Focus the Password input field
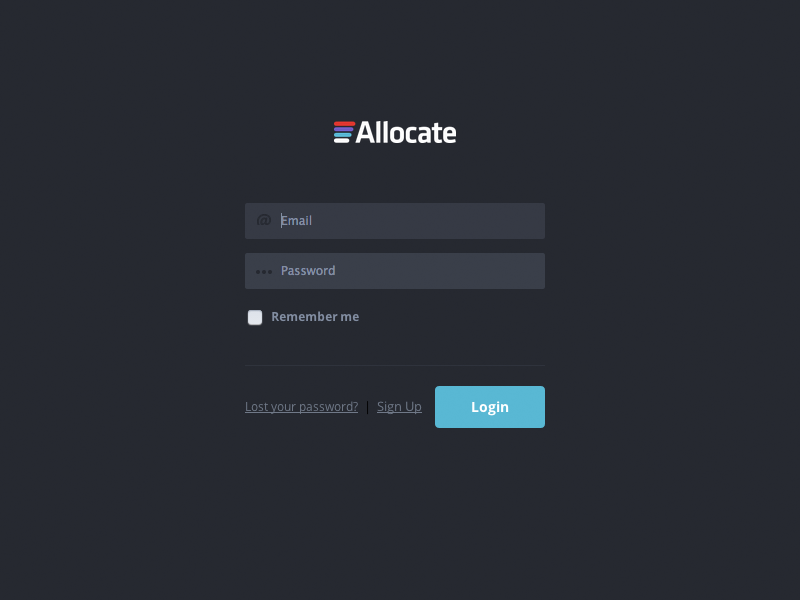The height and width of the screenshot is (600, 800). 400,271
